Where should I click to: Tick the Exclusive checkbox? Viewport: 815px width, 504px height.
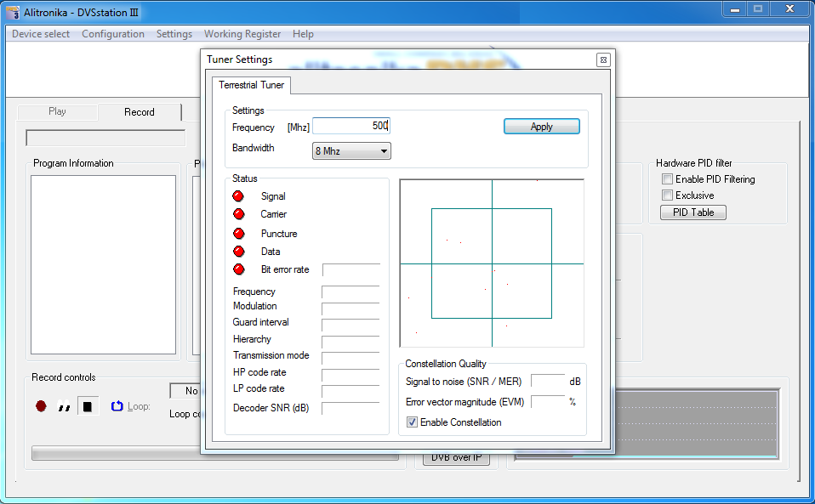point(667,195)
